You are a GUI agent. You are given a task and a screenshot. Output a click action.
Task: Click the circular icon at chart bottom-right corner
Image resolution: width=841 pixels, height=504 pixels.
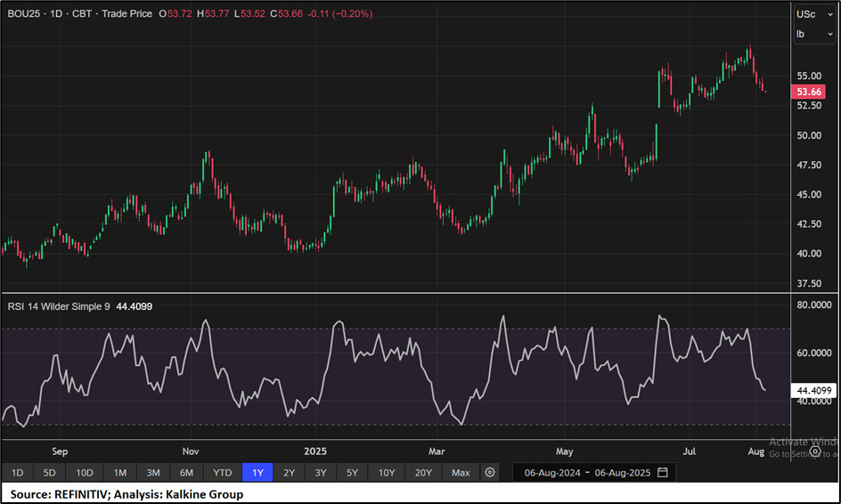pos(814,451)
